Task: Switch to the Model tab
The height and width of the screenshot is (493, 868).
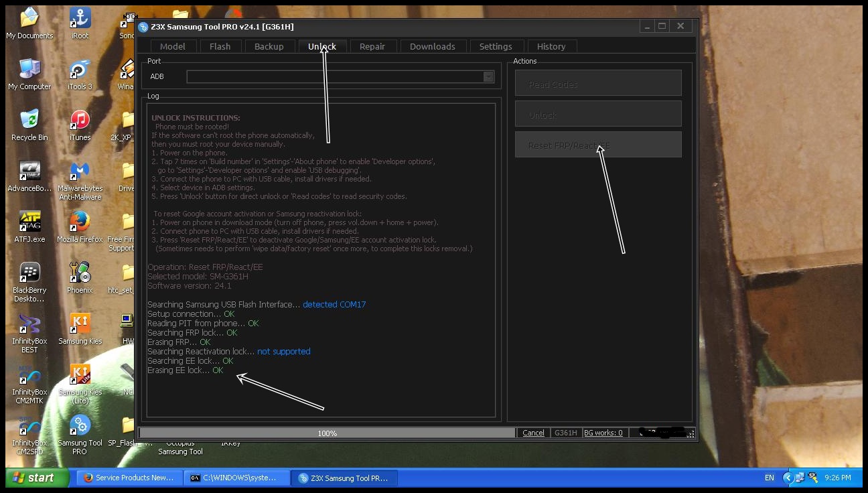Action: click(173, 46)
